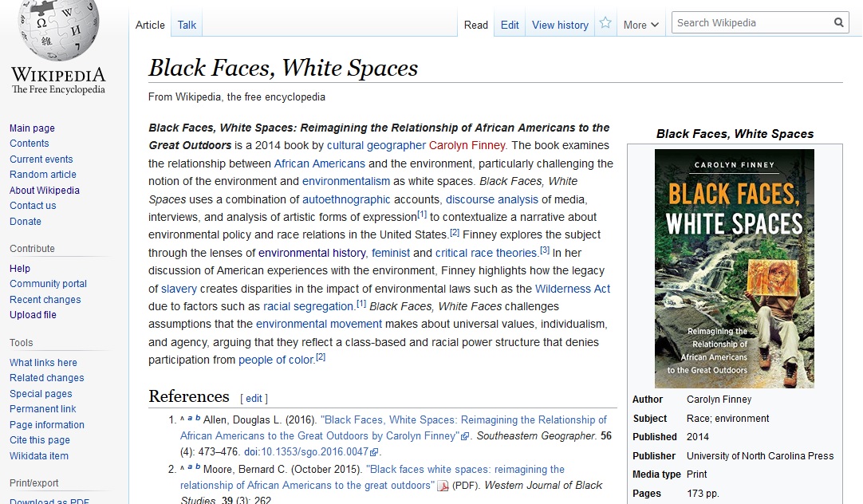Click external link icon after doi number

374,452
